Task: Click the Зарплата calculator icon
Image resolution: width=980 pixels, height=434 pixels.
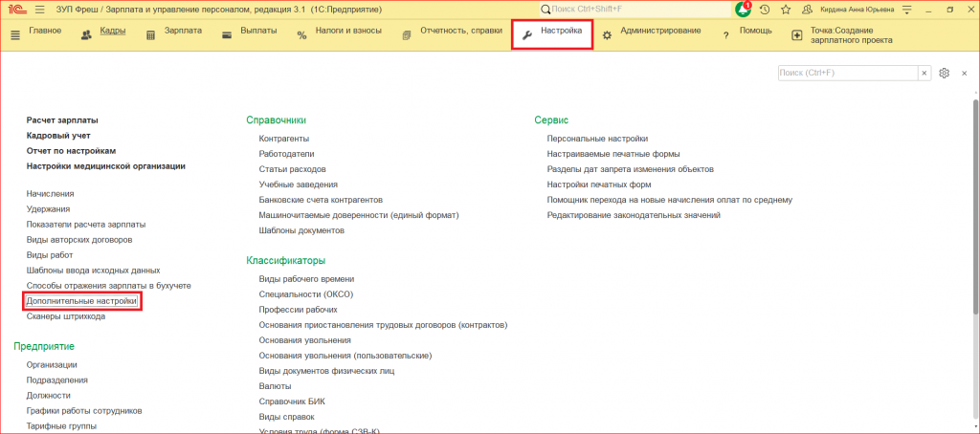Action: click(x=150, y=35)
